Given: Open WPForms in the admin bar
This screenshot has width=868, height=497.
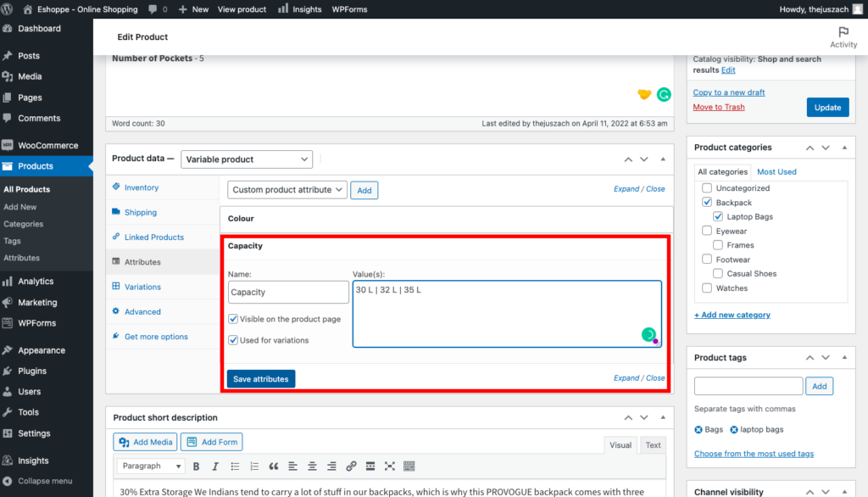Looking at the screenshot, I should tap(349, 9).
